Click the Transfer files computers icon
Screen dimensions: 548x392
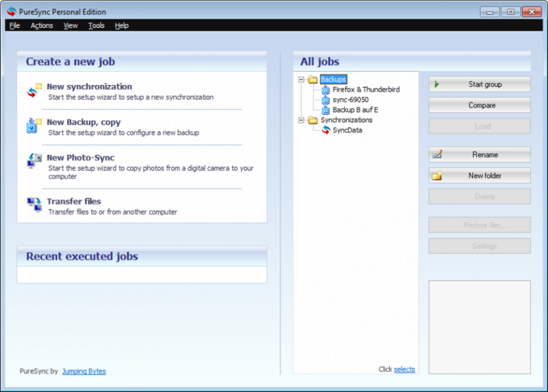34,205
